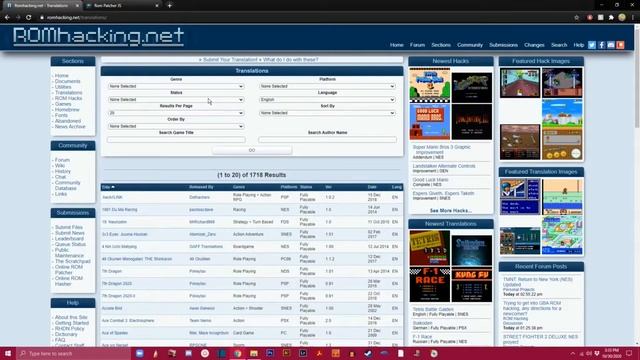Open Steam from the taskbar
Screen dimensions: 640x360
(368, 353)
